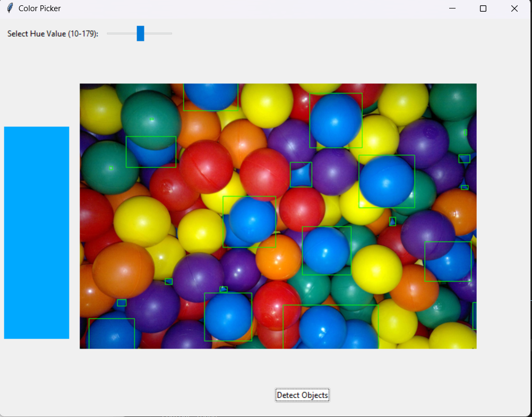Click the 'Color Picker' window title
Viewport: 532px width, 417px height.
[x=40, y=8]
